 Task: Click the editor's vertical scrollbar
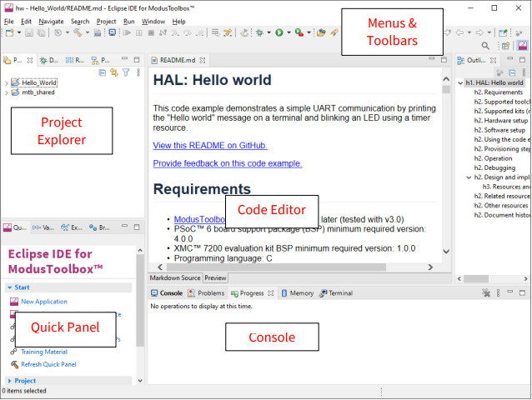[x=446, y=167]
